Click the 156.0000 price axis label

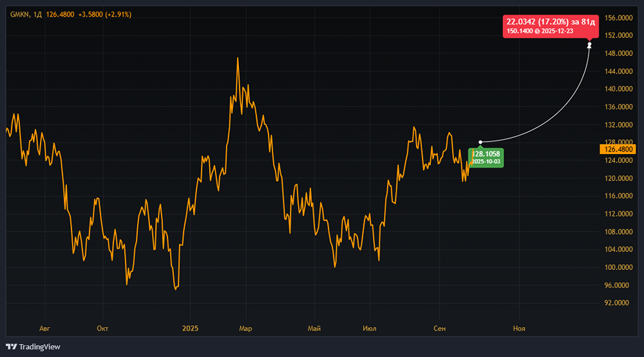(618, 18)
